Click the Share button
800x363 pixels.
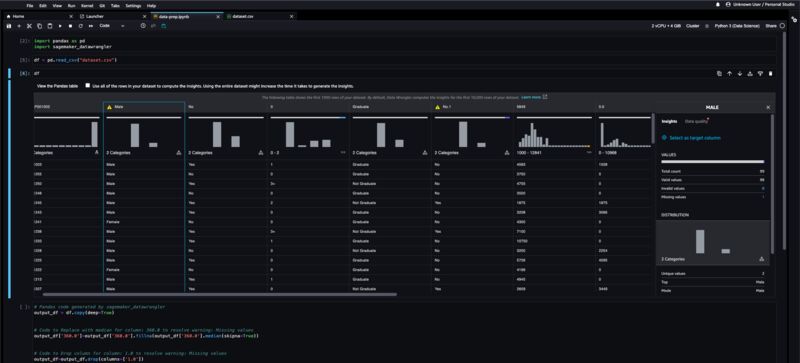(770, 26)
